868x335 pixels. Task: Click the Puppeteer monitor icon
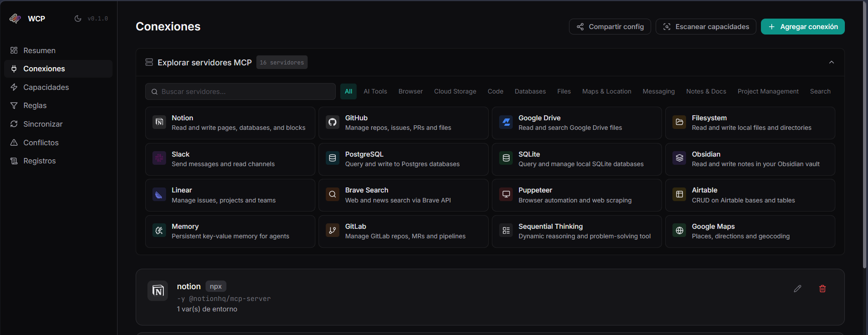506,194
